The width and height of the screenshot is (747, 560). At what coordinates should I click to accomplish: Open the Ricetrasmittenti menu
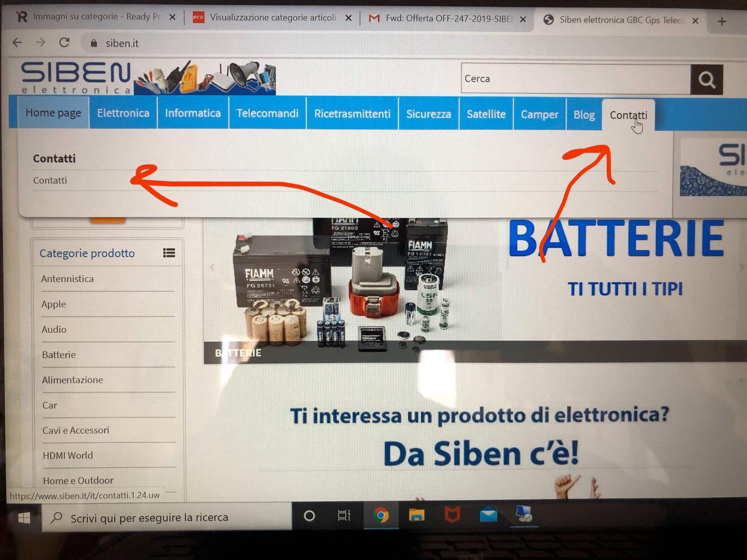click(x=352, y=114)
